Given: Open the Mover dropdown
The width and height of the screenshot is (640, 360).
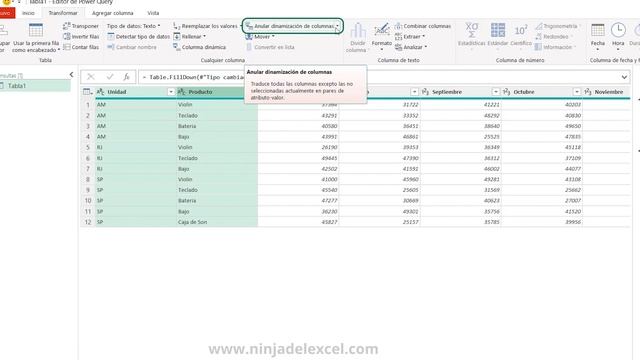Looking at the screenshot, I should click(x=260, y=36).
